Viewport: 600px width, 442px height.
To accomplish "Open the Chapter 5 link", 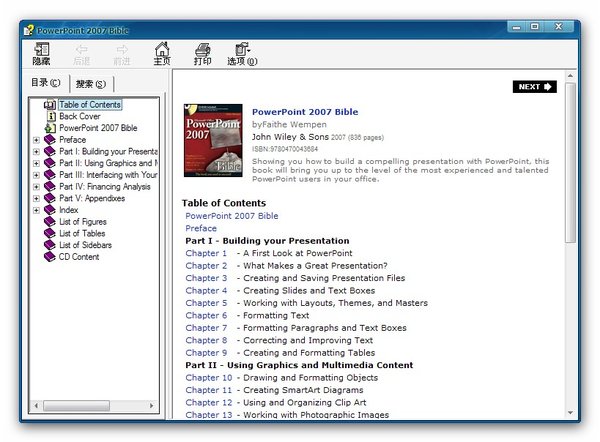I will click(206, 303).
